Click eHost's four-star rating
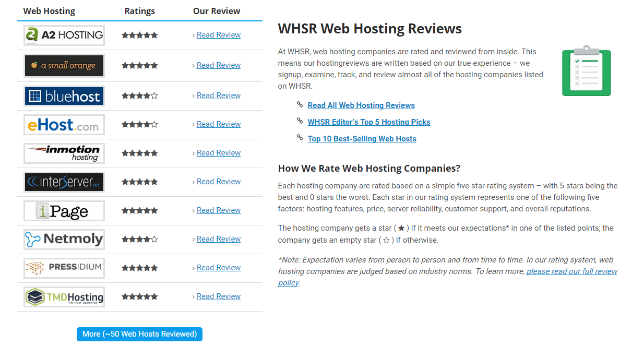 click(x=140, y=125)
